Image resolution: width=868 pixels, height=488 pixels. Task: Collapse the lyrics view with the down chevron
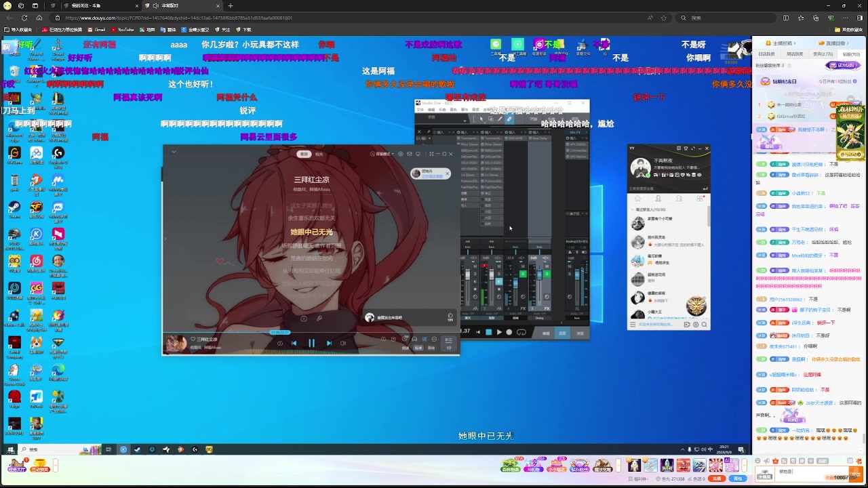click(174, 152)
